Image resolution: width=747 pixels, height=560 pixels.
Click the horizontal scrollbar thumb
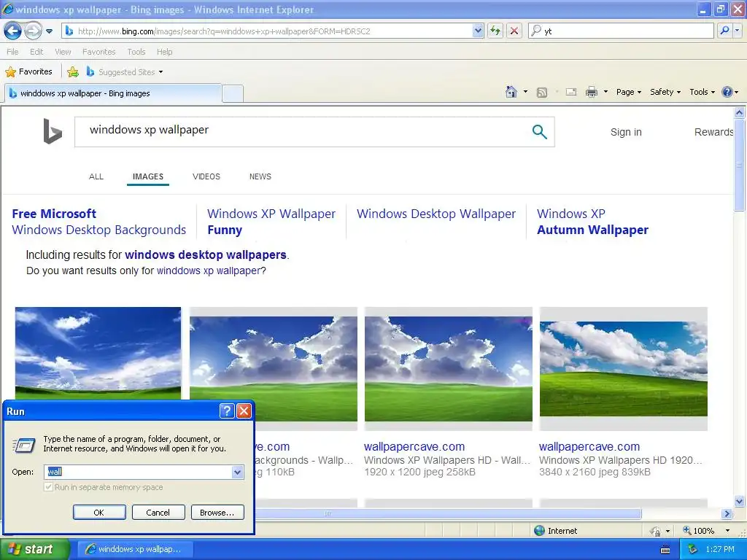click(448, 513)
